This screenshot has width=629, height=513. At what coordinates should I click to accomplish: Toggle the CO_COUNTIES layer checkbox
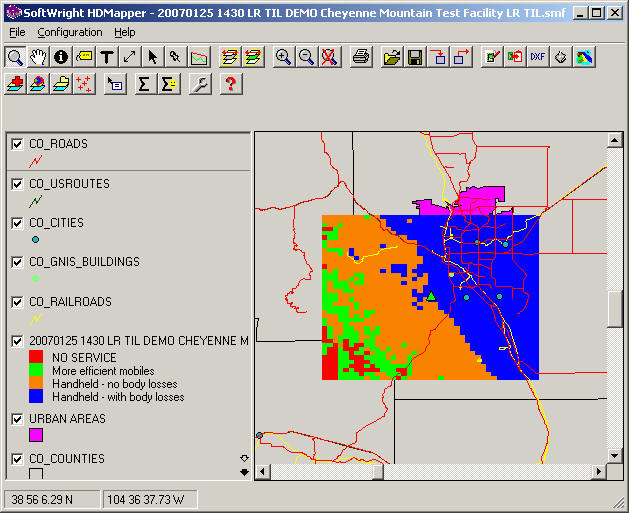(x=17, y=459)
